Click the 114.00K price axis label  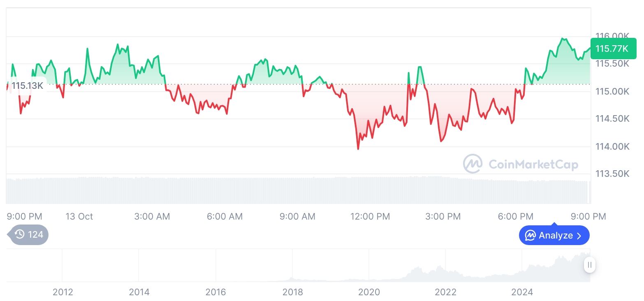point(612,146)
